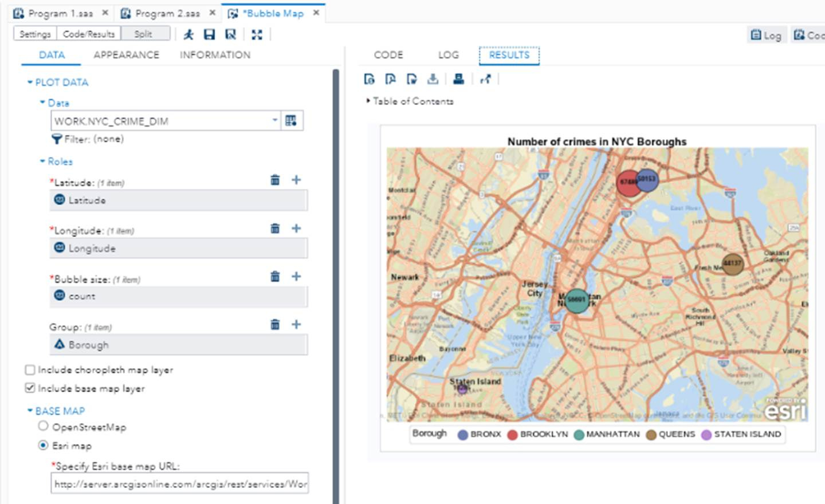Image resolution: width=825 pixels, height=504 pixels.
Task: Collapse the PLOT DATA section
Action: coord(30,82)
